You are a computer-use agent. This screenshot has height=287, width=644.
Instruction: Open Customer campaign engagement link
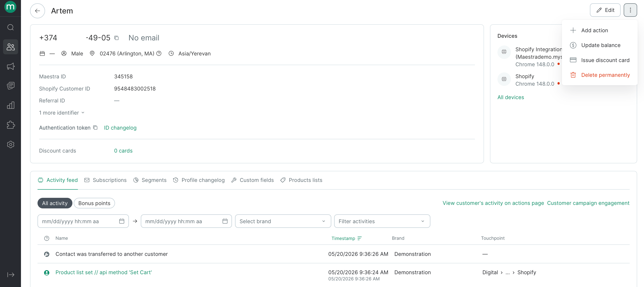(x=588, y=203)
